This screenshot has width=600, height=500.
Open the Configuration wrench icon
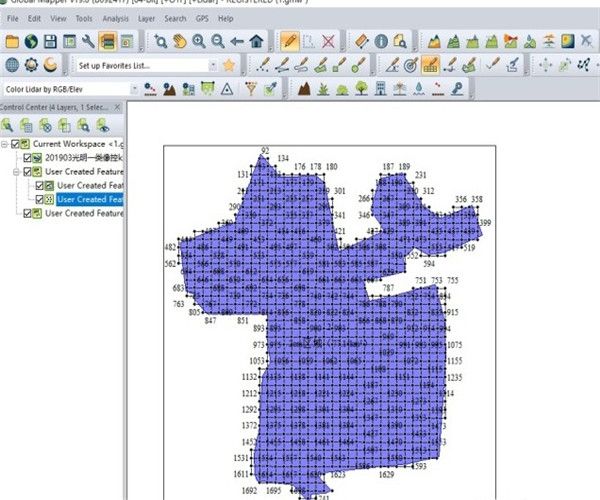coord(89,41)
